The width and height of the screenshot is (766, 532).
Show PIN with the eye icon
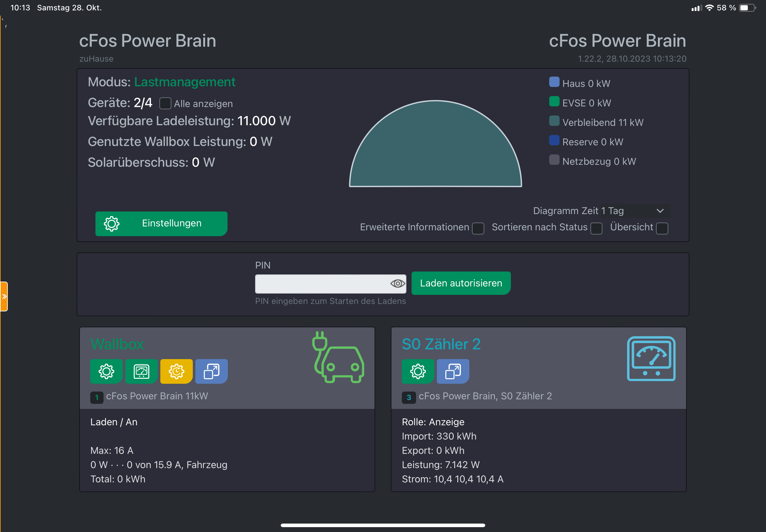click(x=398, y=284)
